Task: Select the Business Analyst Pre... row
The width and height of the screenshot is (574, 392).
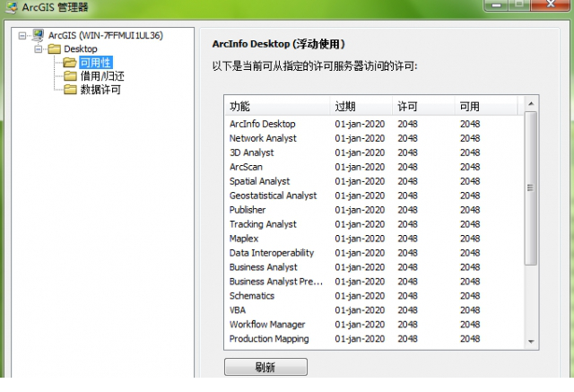Action: tap(374, 282)
